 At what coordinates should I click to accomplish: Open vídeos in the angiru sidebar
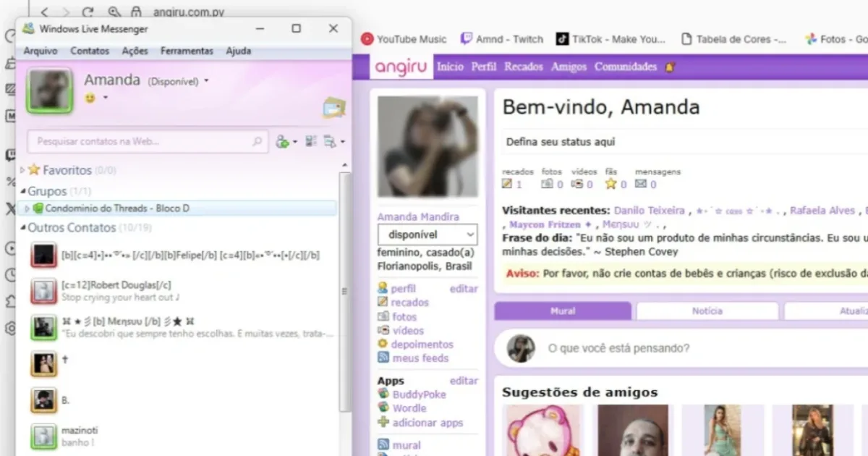[408, 330]
